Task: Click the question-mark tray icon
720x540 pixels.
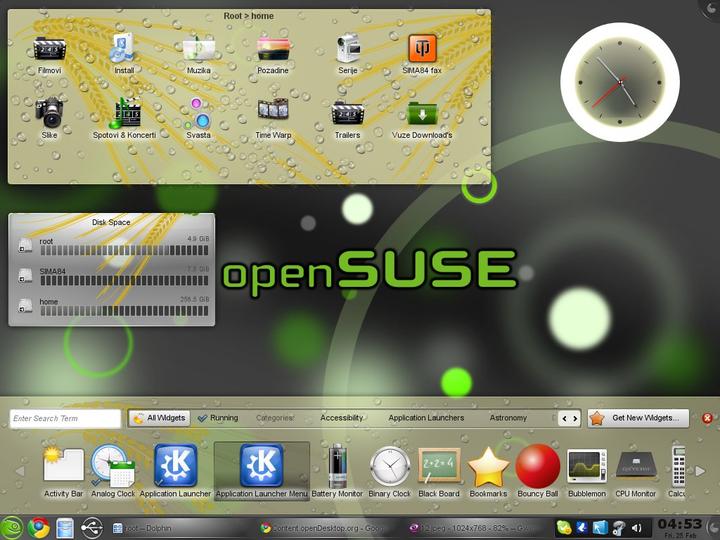Action: (x=619, y=528)
